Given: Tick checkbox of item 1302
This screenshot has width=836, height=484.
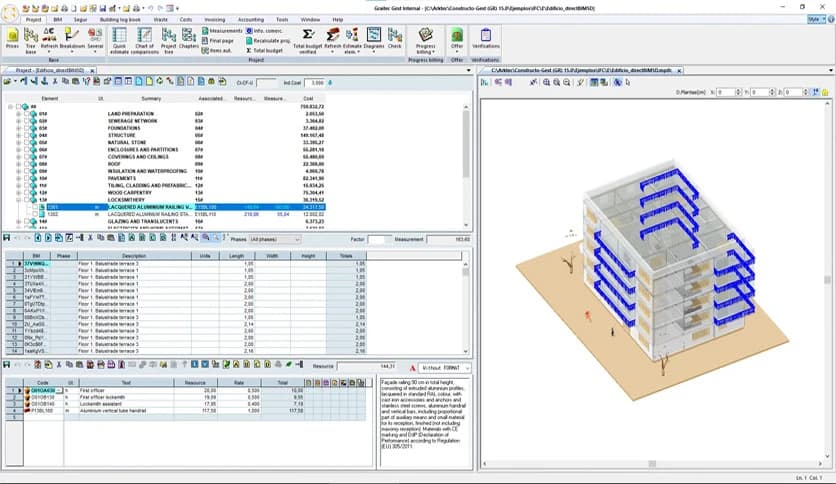Looking at the screenshot, I should tap(35, 214).
